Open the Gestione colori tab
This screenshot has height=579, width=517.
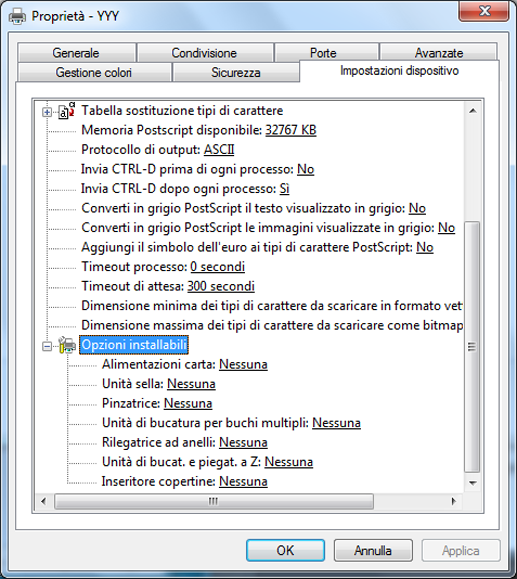pos(94,72)
